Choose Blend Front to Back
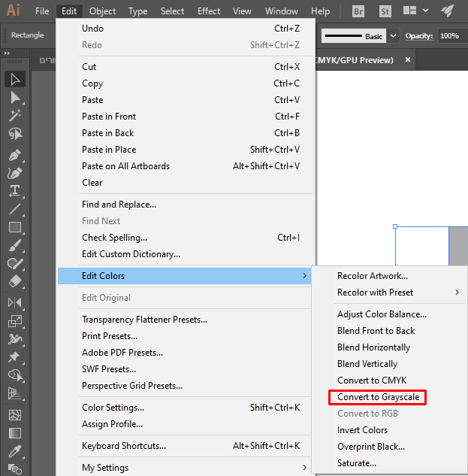Viewport: 468px width, 476px height. [376, 331]
